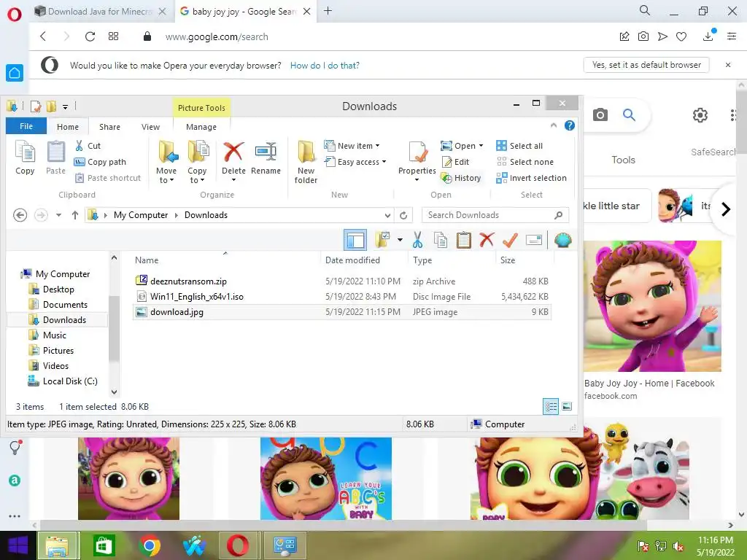The image size is (747, 560).
Task: Select Pictures in navigation tree
Action: pos(58,351)
